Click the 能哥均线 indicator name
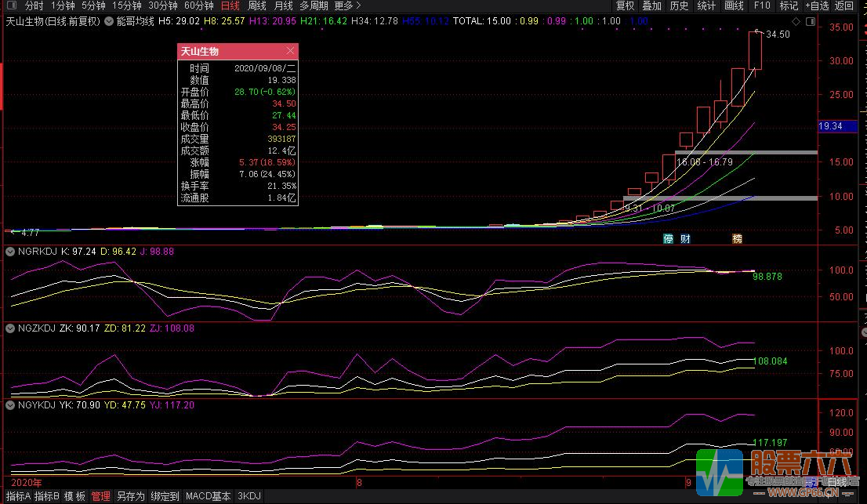The height and width of the screenshot is (504, 867). 136,21
